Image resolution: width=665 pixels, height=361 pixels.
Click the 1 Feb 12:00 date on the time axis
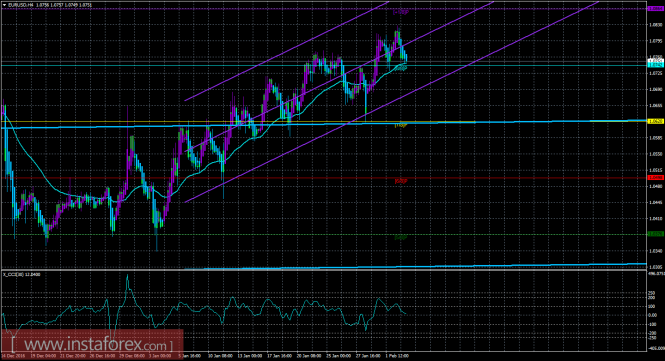tap(397, 356)
